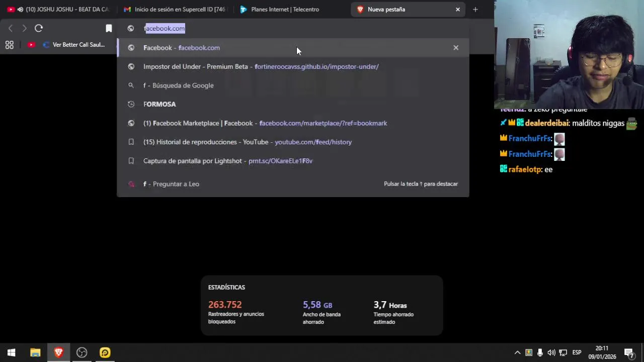Click the Brave browser taskbar icon
644x362 pixels.
(58, 352)
